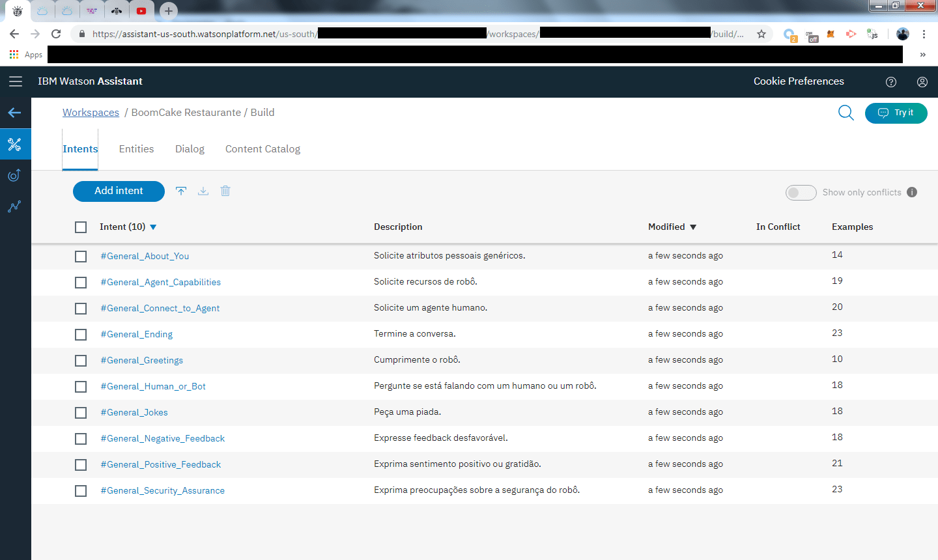Open the #General_About_You intent
This screenshot has width=938, height=560.
[145, 256]
